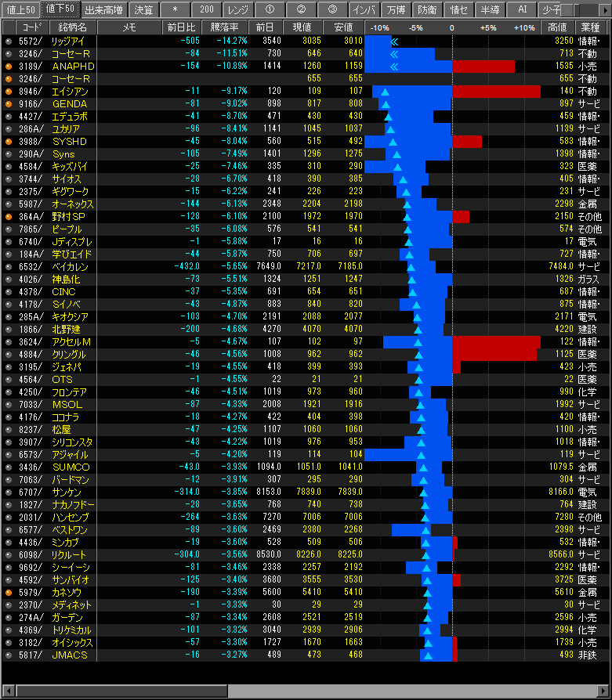
Task: Select stock name リッジアイ
Action: (68, 41)
